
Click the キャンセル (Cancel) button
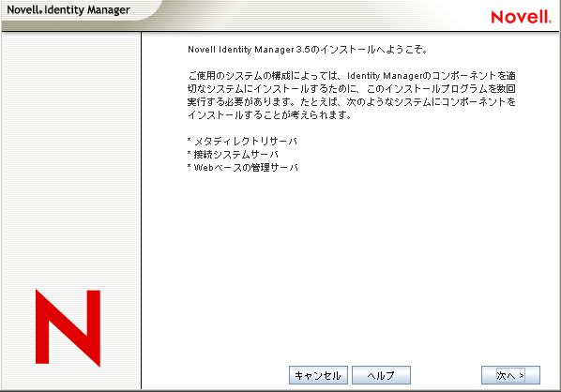[318, 375]
